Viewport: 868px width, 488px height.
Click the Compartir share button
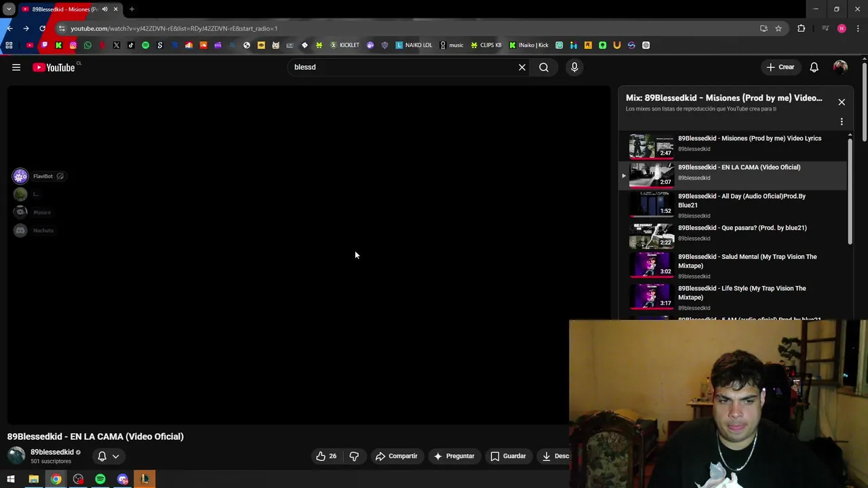tap(397, 456)
